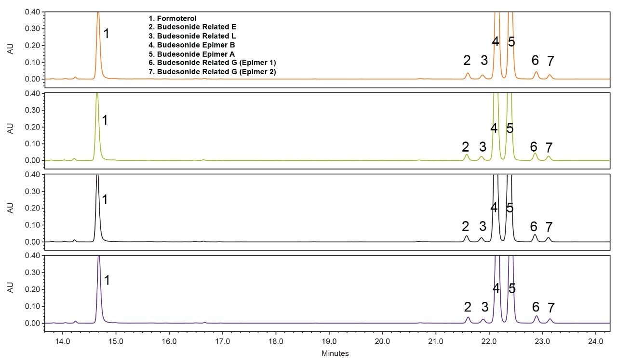
Task: Click the 0.10 y-axis value of the purple chromatogram
Action: [32, 306]
